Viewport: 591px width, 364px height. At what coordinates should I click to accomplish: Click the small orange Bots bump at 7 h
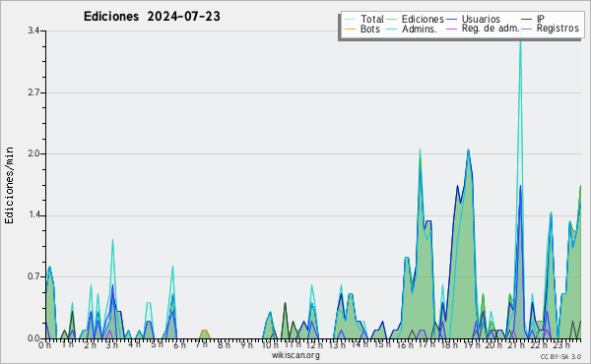click(x=204, y=334)
